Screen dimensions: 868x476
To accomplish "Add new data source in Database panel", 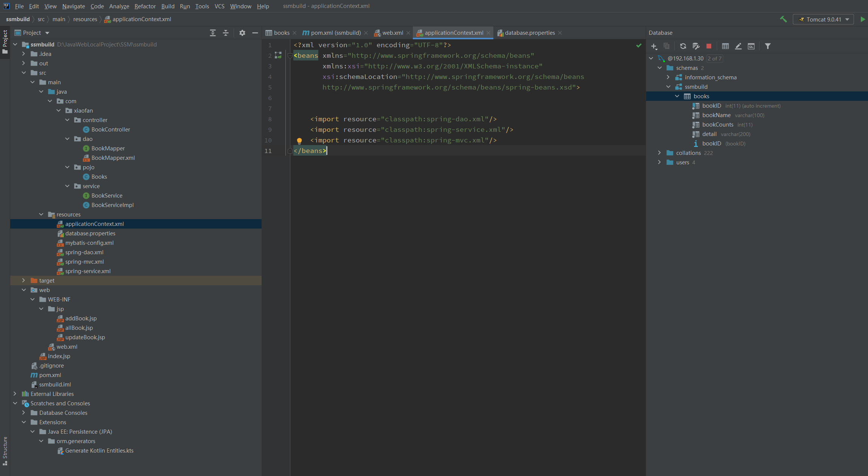I will (x=654, y=46).
